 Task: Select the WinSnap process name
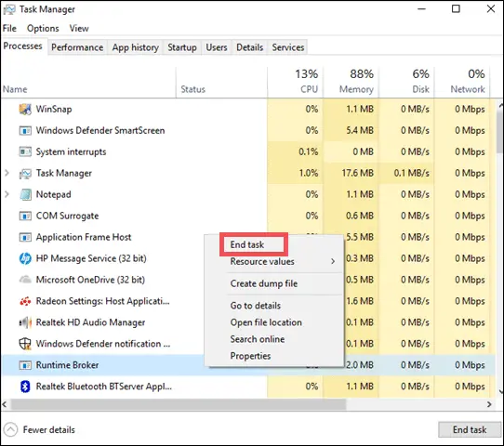tap(54, 109)
